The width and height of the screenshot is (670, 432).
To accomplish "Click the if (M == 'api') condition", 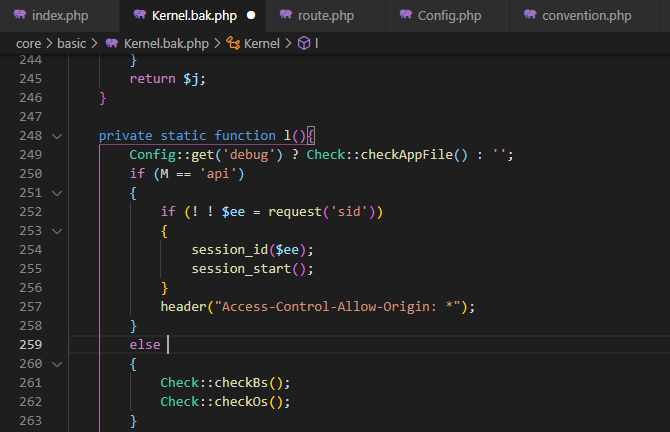I will click(x=187, y=174).
